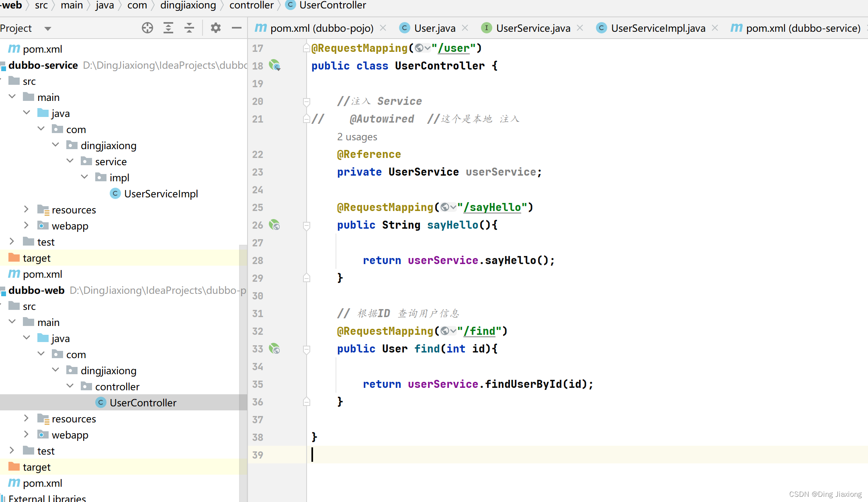
Task: Click the "/sayHello" URL link
Action: click(x=492, y=207)
